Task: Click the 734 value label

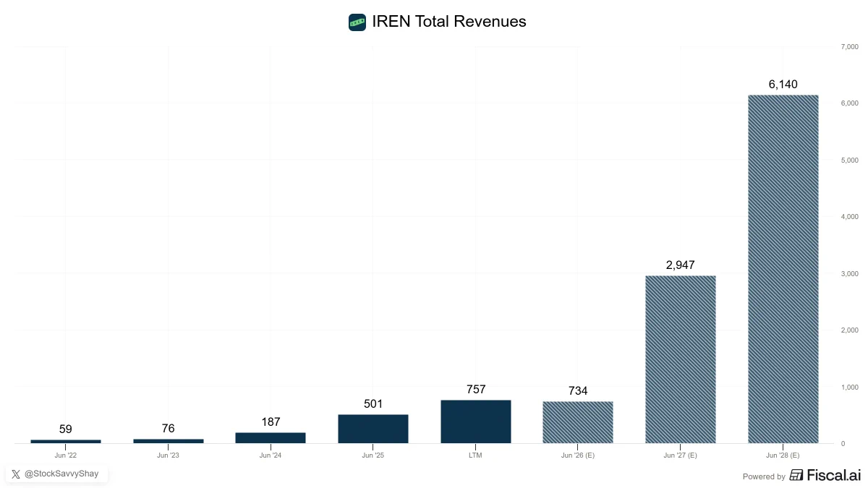Action: click(x=578, y=391)
